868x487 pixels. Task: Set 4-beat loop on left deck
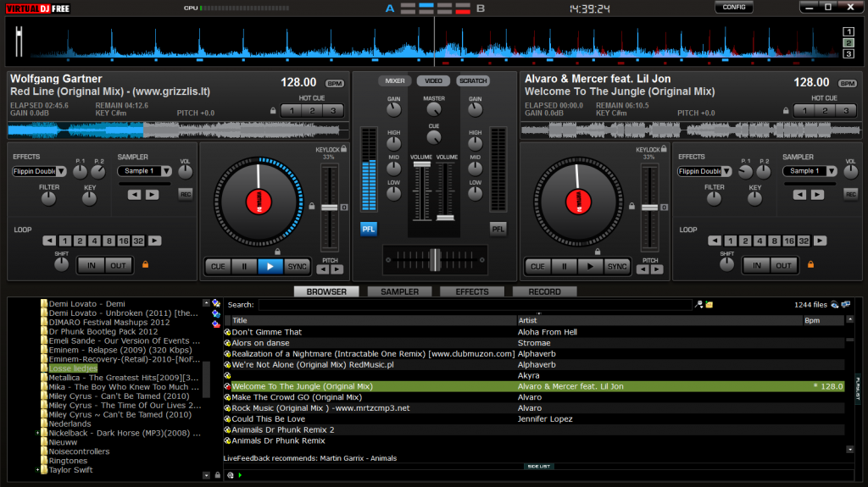94,241
